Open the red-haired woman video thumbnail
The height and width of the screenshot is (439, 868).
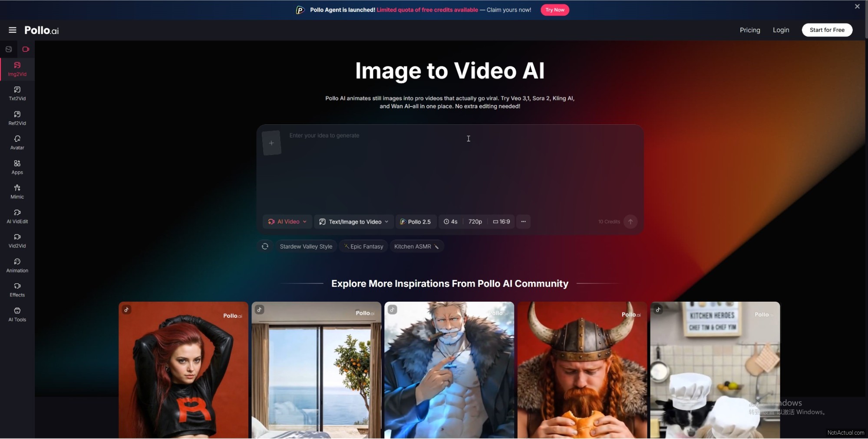pos(183,370)
